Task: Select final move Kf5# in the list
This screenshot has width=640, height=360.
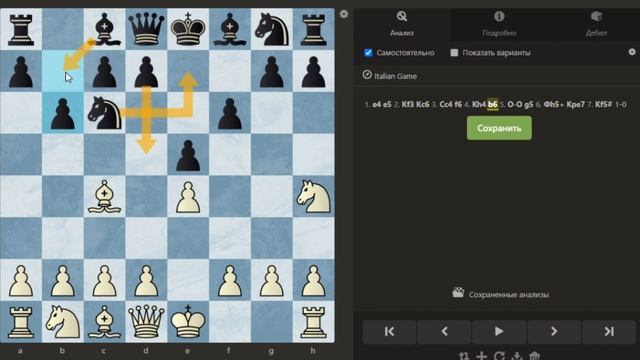Action: pyautogui.click(x=603, y=104)
